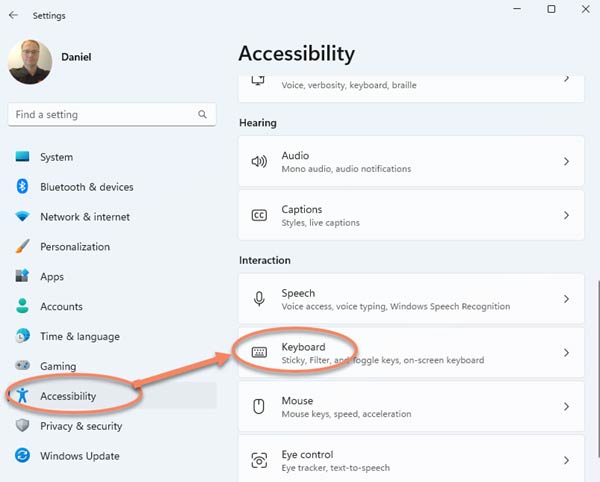
Task: Open Keyboard settings using its right chevron
Action: click(566, 352)
